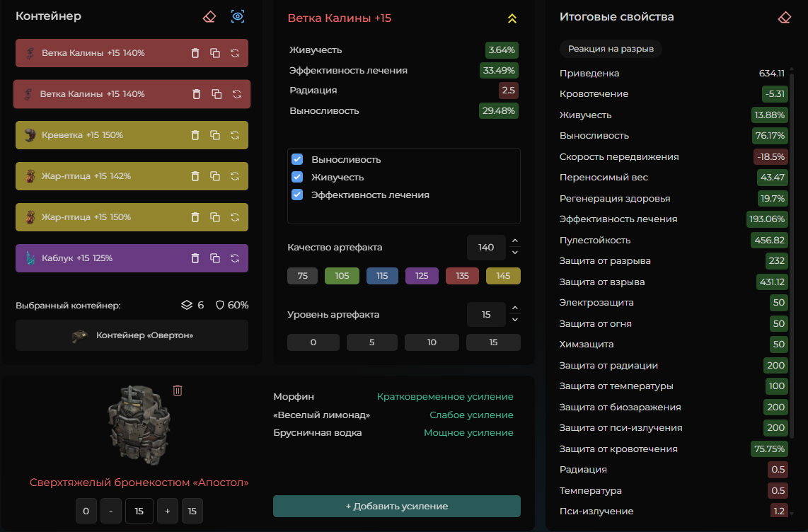Clear the container with the eraser icon
Viewport: 808px width, 532px height.
point(209,16)
